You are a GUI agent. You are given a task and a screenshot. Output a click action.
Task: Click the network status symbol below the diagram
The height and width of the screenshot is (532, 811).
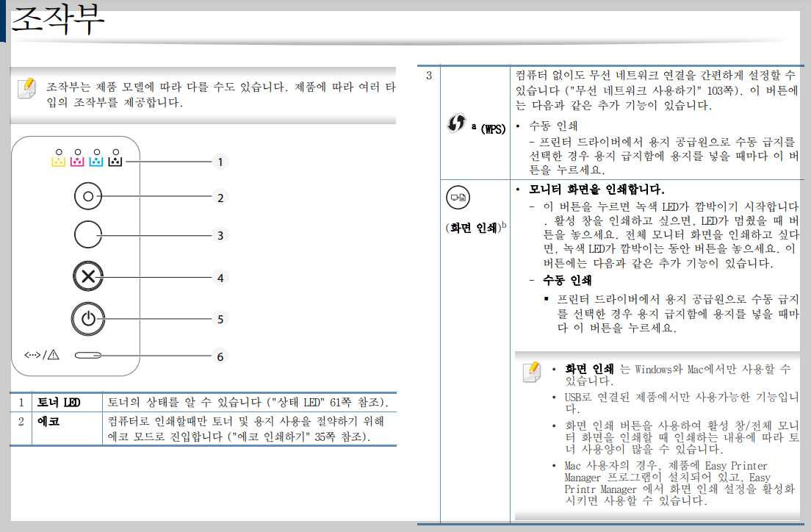[42, 354]
